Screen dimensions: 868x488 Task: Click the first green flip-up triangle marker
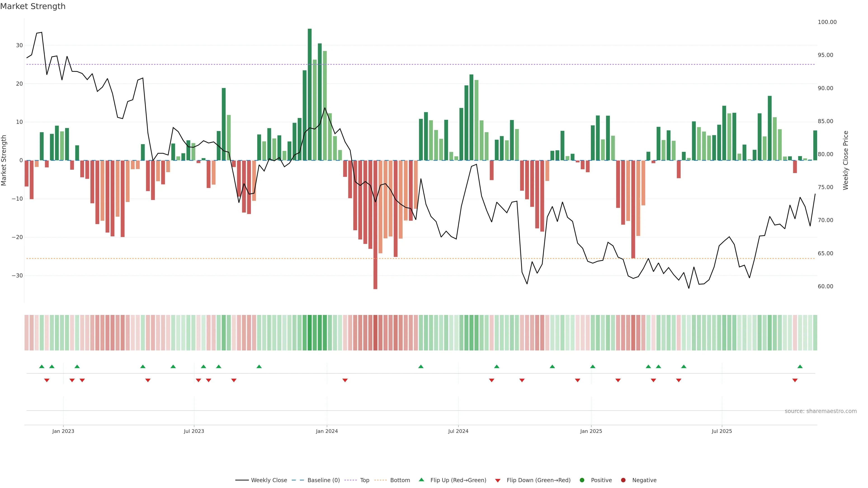click(42, 366)
